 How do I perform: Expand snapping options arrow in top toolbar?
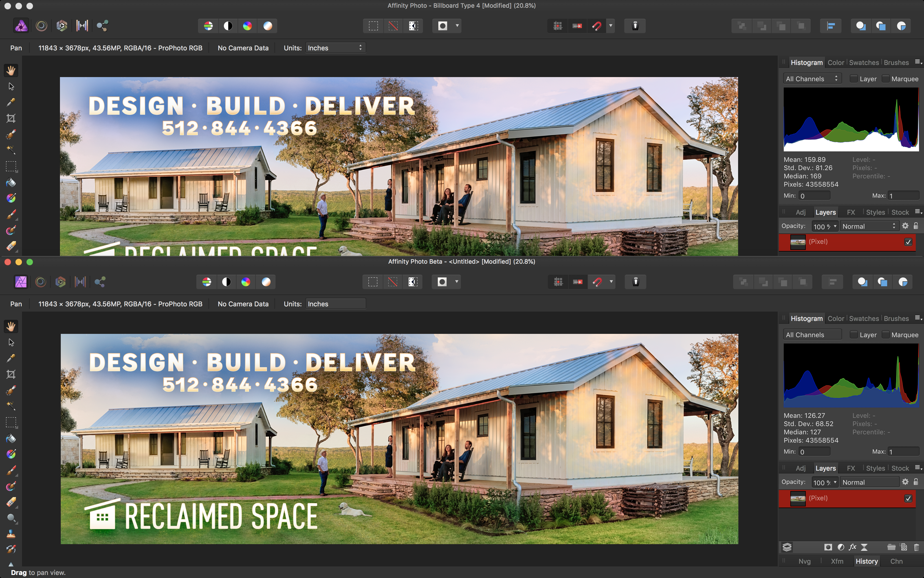click(x=610, y=26)
